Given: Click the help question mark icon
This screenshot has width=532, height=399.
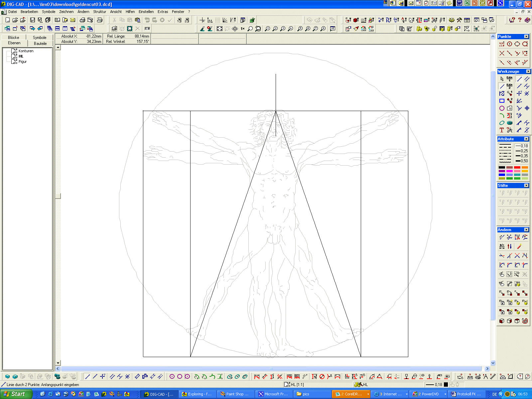Looking at the screenshot, I should [x=520, y=20].
